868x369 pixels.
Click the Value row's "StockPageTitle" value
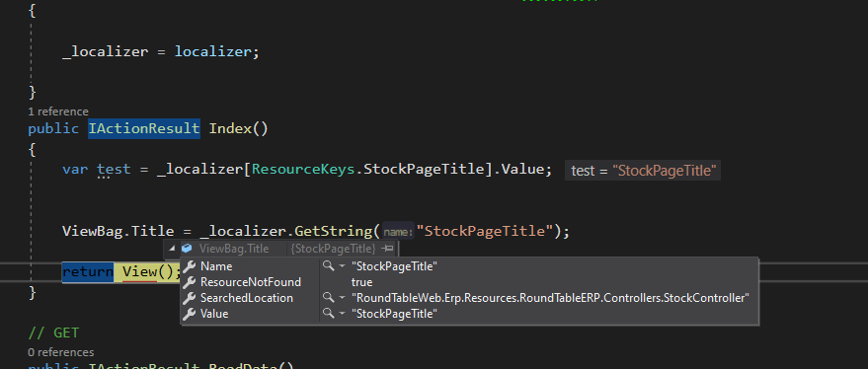click(395, 314)
